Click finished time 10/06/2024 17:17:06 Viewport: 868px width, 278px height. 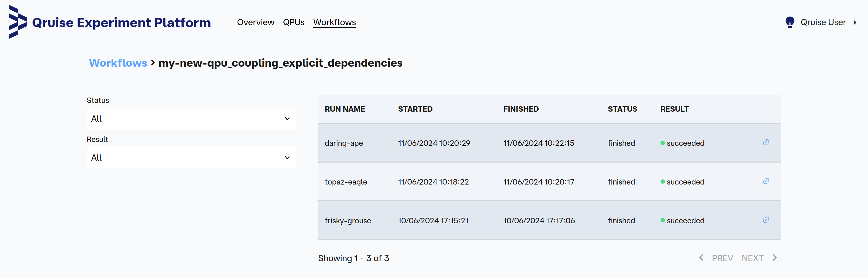coord(539,221)
